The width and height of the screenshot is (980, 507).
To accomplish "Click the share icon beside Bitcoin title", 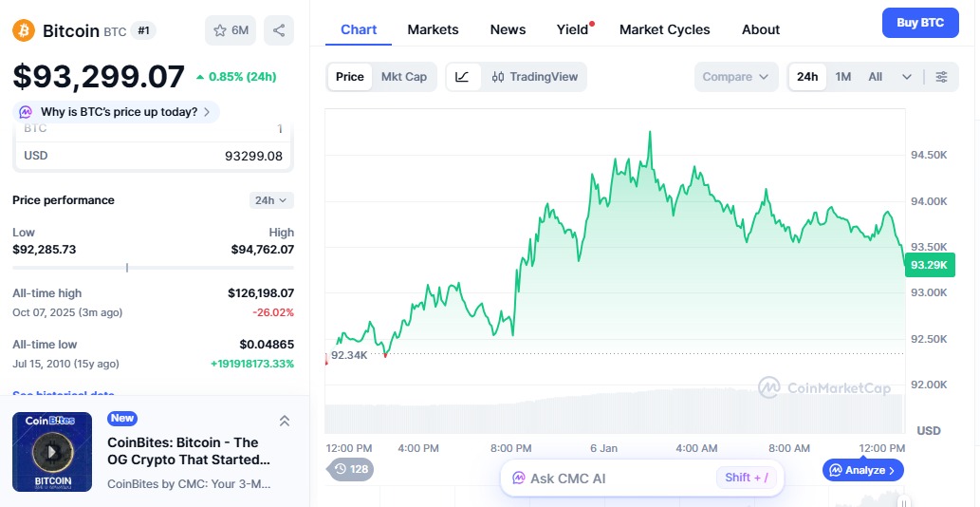I will [x=279, y=30].
